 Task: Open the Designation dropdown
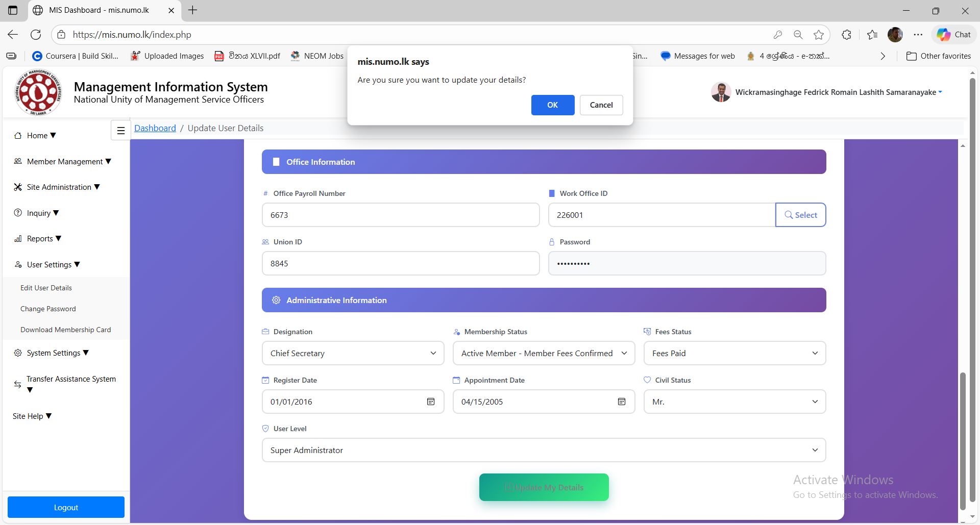click(x=353, y=354)
